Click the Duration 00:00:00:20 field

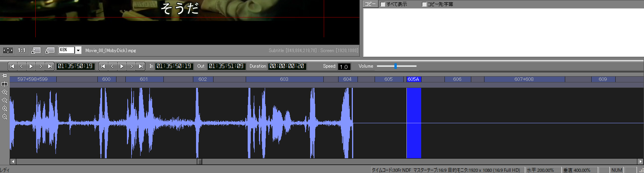coord(287,66)
